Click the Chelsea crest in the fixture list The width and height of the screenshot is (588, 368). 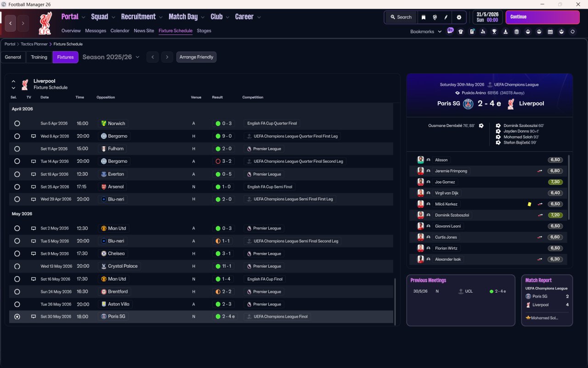click(x=104, y=253)
